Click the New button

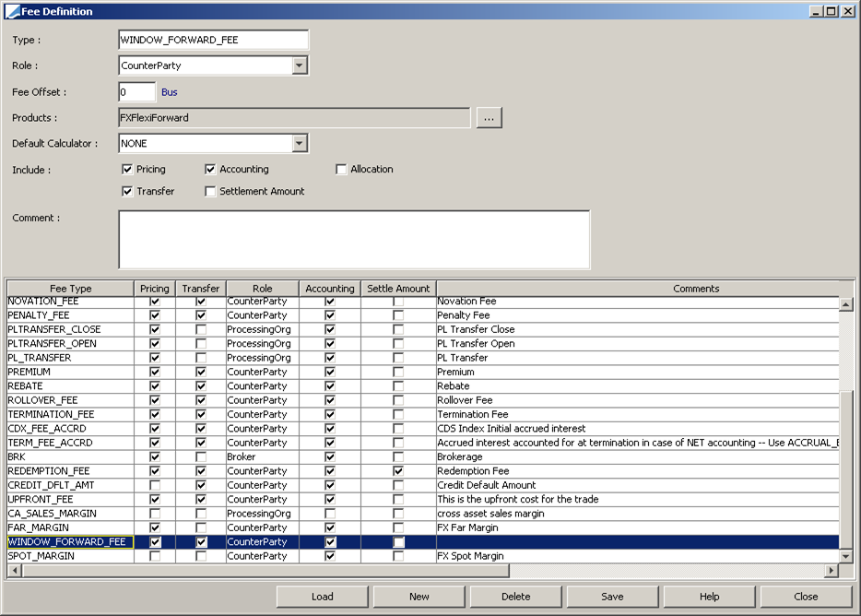(419, 597)
